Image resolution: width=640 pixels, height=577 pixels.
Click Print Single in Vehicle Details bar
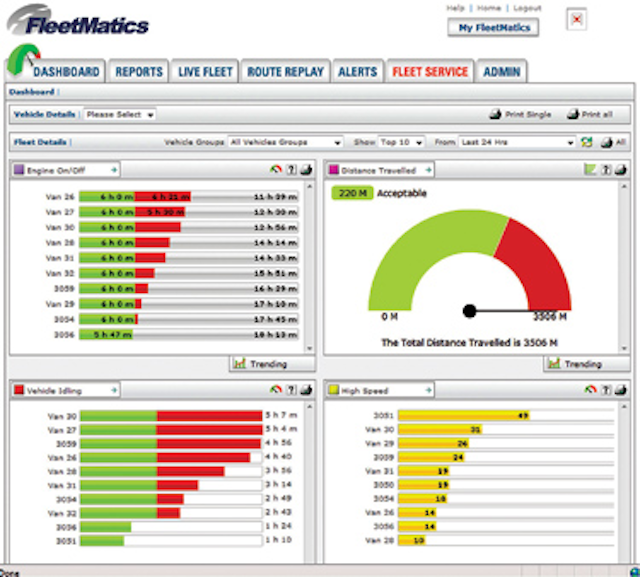coord(520,114)
